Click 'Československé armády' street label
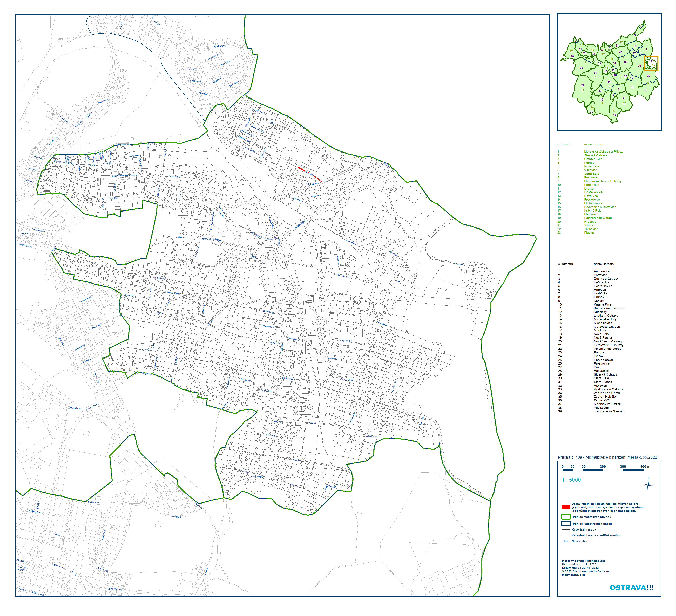 125,176
